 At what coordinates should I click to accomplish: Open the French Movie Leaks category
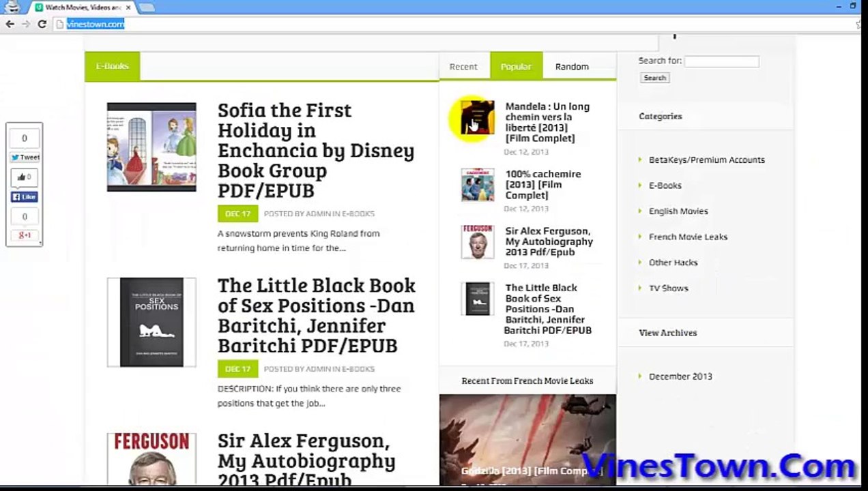[x=688, y=237]
